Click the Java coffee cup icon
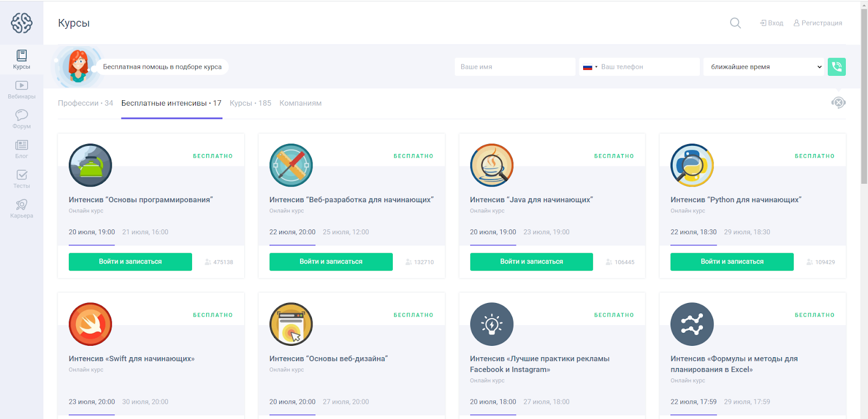The image size is (868, 419). (492, 165)
